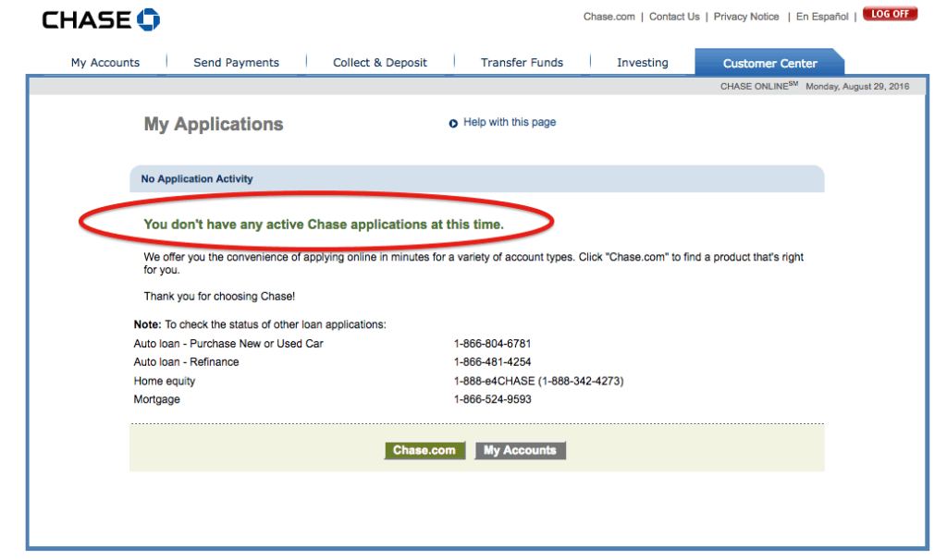947x560 pixels.
Task: Open the My Accounts tab
Action: click(x=105, y=62)
